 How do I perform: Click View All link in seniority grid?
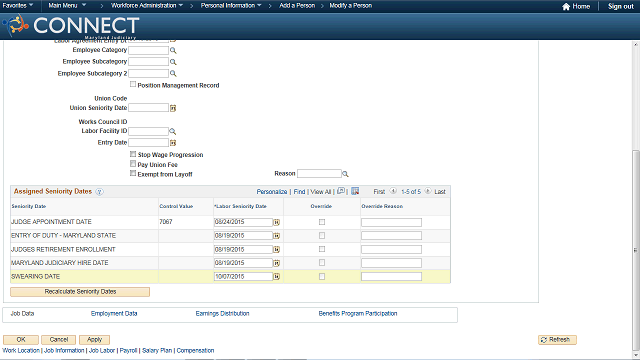[x=321, y=192]
